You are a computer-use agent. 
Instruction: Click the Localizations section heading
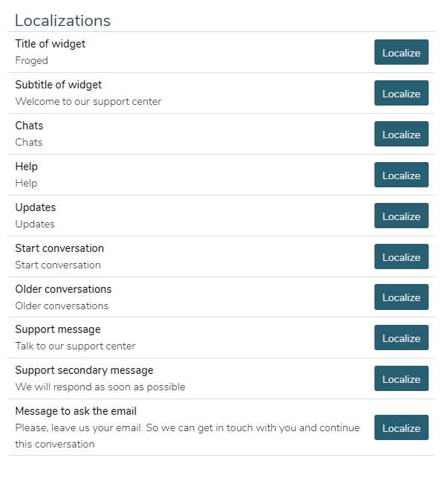(63, 21)
